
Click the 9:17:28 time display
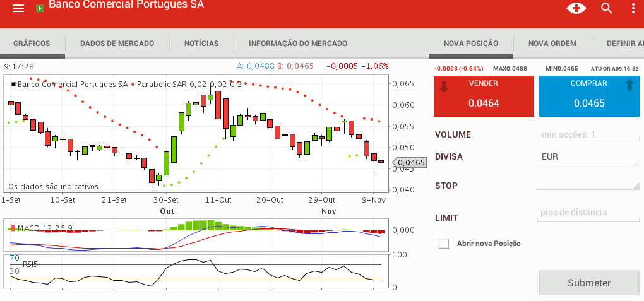[18, 66]
